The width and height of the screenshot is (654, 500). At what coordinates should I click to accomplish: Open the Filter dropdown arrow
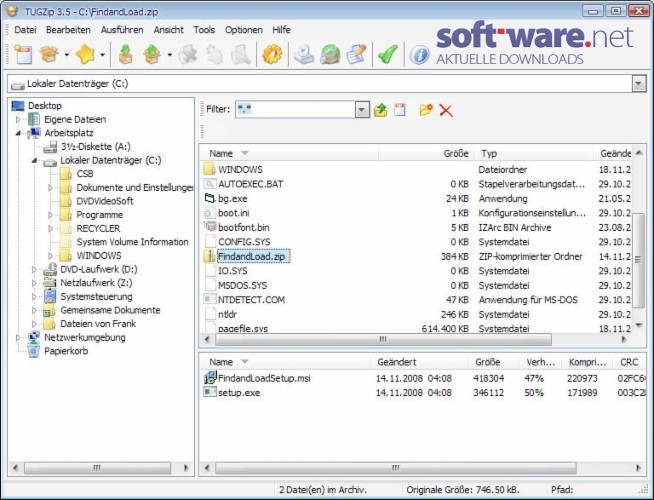tap(362, 110)
